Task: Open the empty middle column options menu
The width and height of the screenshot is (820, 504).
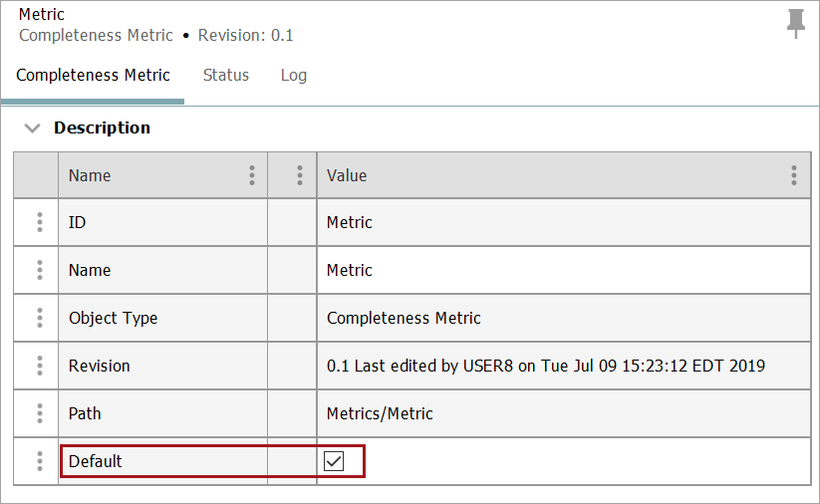Action: coord(300,175)
